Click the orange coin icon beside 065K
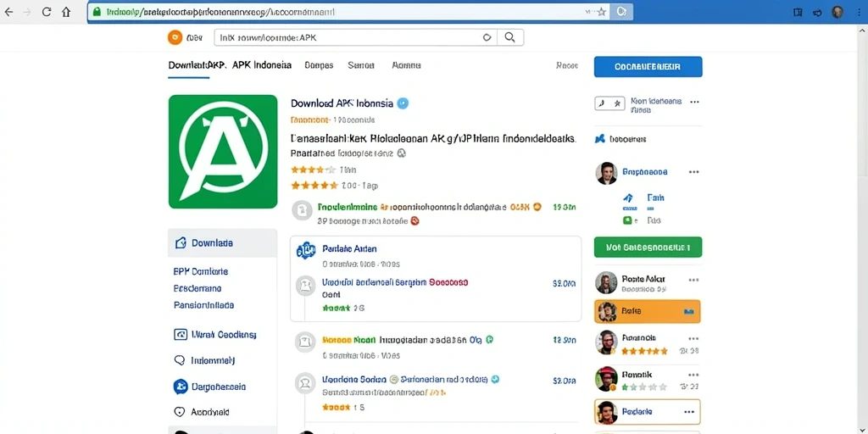 click(x=536, y=207)
